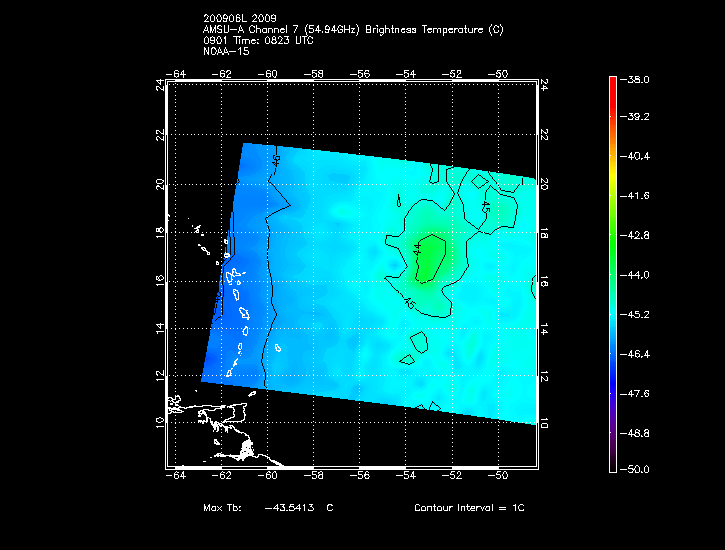The width and height of the screenshot is (725, 550).
Task: Select the '-50.0' color scale minimum label
Action: click(634, 470)
